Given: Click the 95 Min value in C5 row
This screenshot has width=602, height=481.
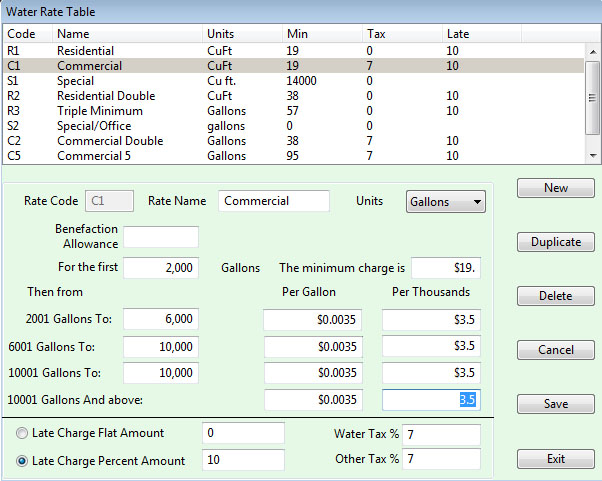Looking at the screenshot, I should point(293,155).
